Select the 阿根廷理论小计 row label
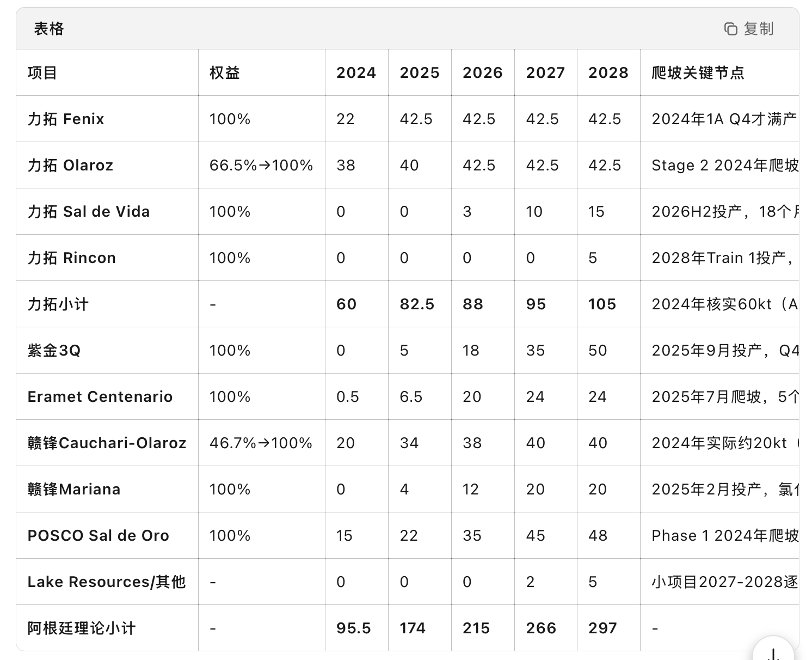Image resolution: width=812 pixels, height=660 pixels. coord(82,628)
